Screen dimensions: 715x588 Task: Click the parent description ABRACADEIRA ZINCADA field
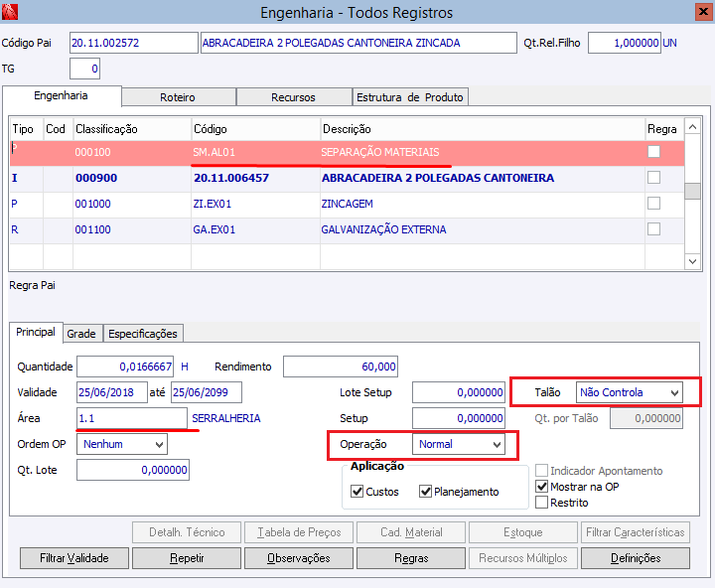pos(358,43)
